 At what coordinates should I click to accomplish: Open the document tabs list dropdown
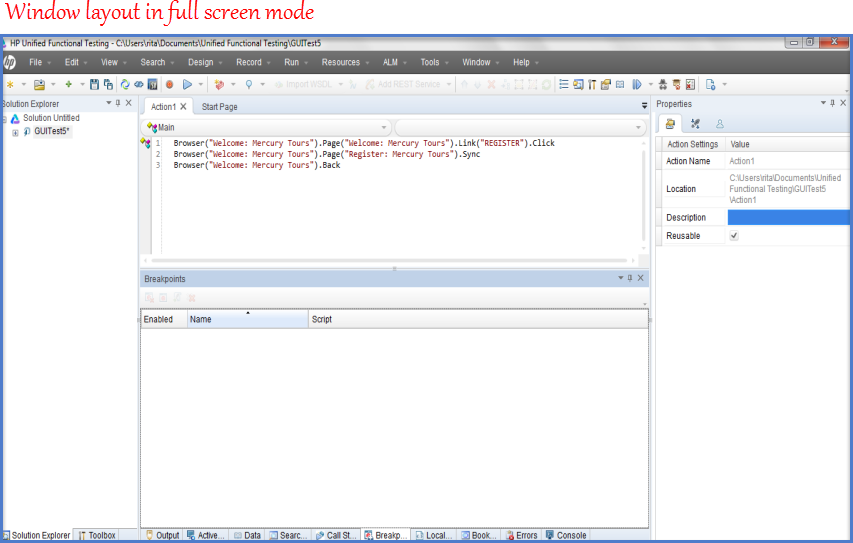[x=645, y=106]
